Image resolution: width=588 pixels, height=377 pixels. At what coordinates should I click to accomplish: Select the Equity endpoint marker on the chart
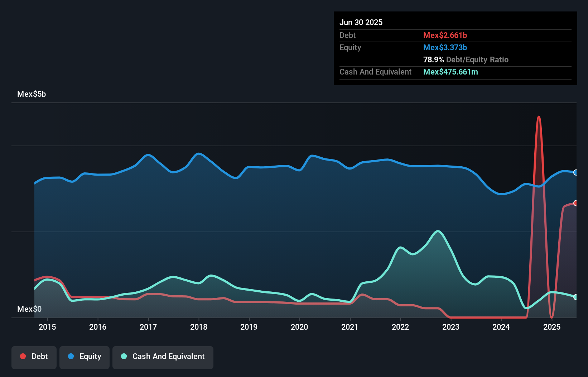(576, 173)
